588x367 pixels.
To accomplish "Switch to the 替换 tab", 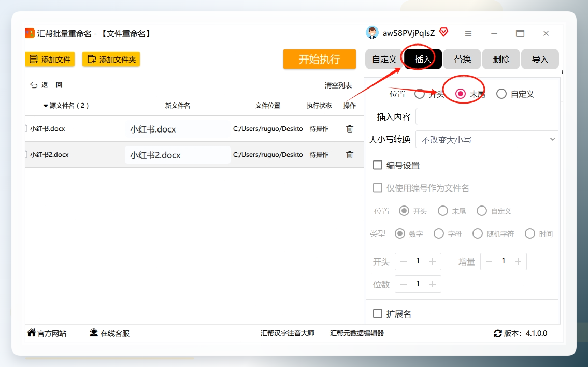I will (x=462, y=59).
